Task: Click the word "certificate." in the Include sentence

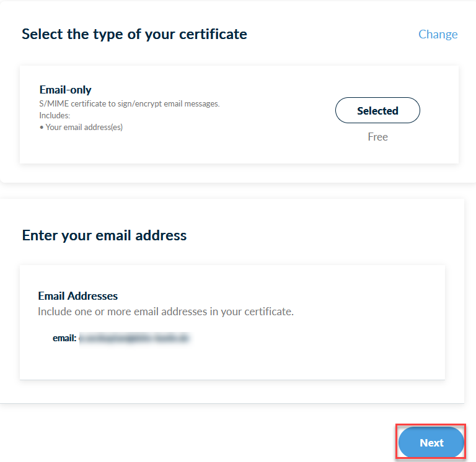Action: coord(269,312)
